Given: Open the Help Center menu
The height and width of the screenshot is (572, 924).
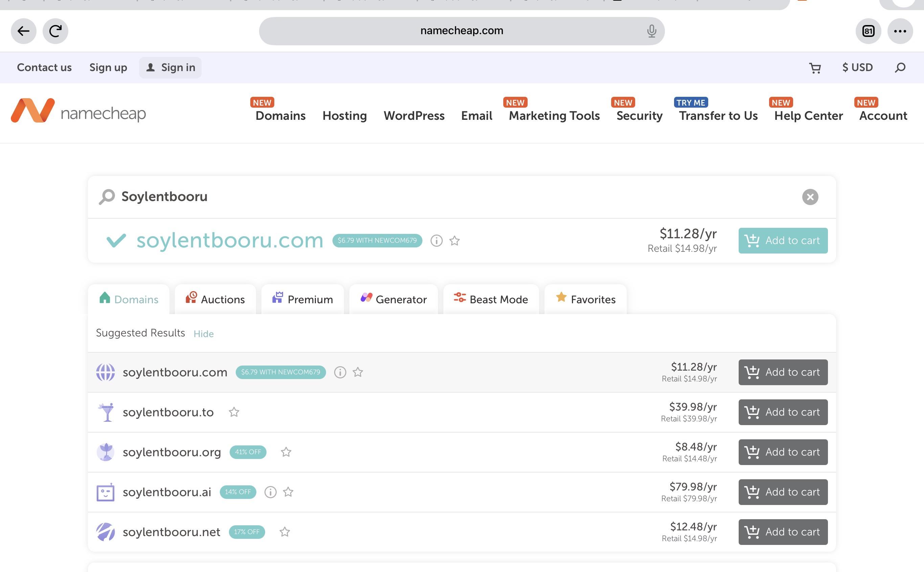Looking at the screenshot, I should pos(808,116).
